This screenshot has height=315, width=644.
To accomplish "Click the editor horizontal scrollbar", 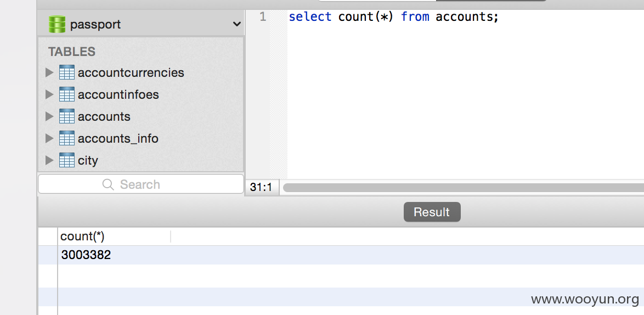I will click(464, 187).
